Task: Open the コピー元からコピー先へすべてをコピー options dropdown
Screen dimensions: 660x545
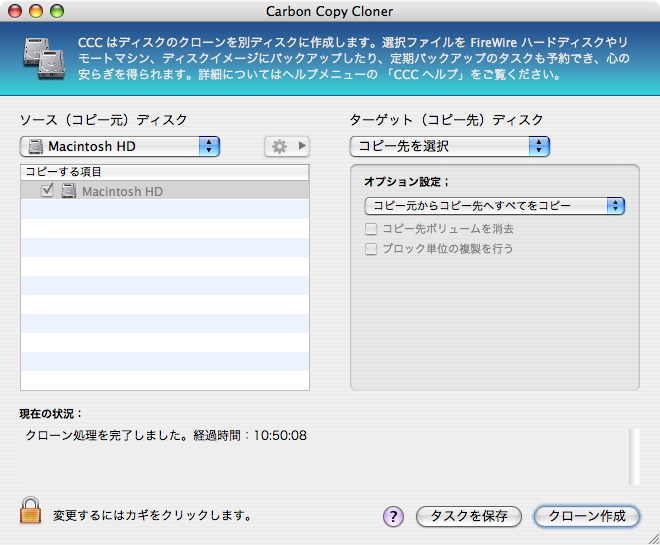Action: 495,206
